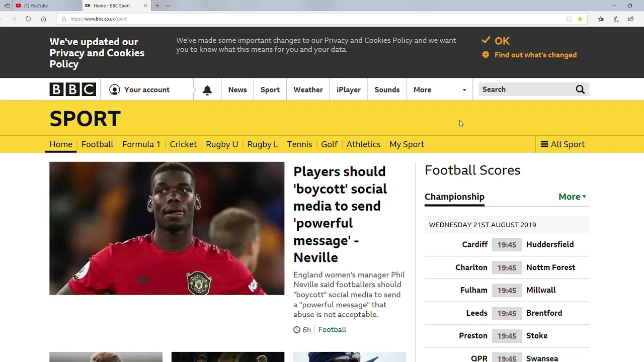Open the Preston vs Stoke fixture
The width and height of the screenshot is (644, 362).
507,336
